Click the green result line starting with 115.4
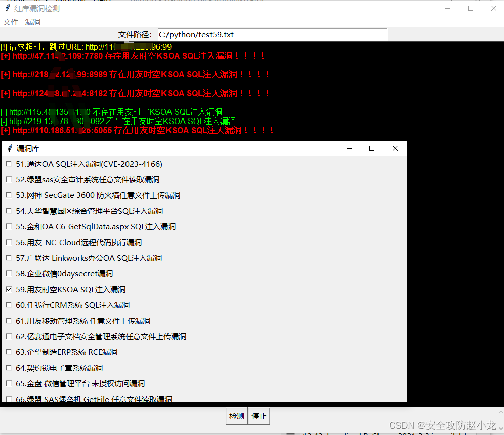The image size is (504, 435). point(111,112)
